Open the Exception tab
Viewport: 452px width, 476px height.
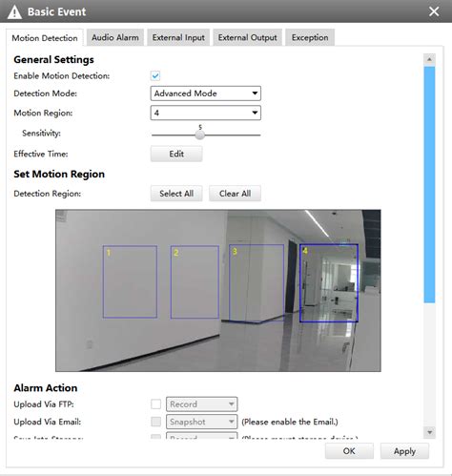[x=310, y=37]
